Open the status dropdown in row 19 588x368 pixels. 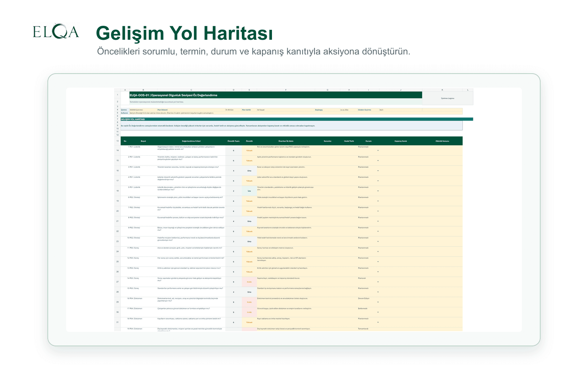[x=378, y=201]
